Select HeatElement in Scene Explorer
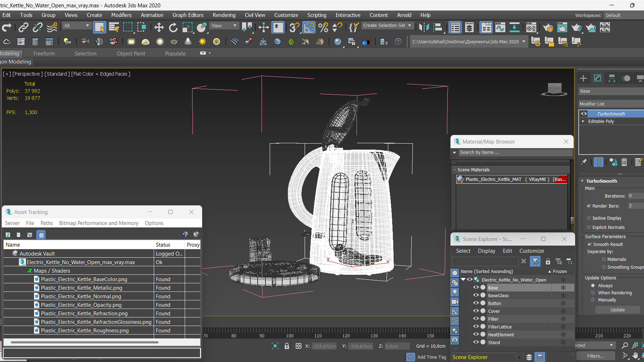 tap(501, 335)
